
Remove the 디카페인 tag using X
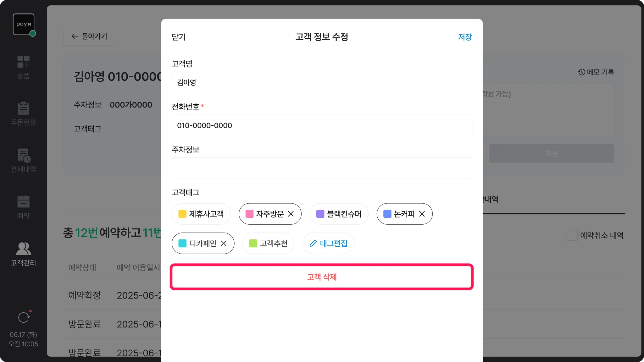coord(224,244)
